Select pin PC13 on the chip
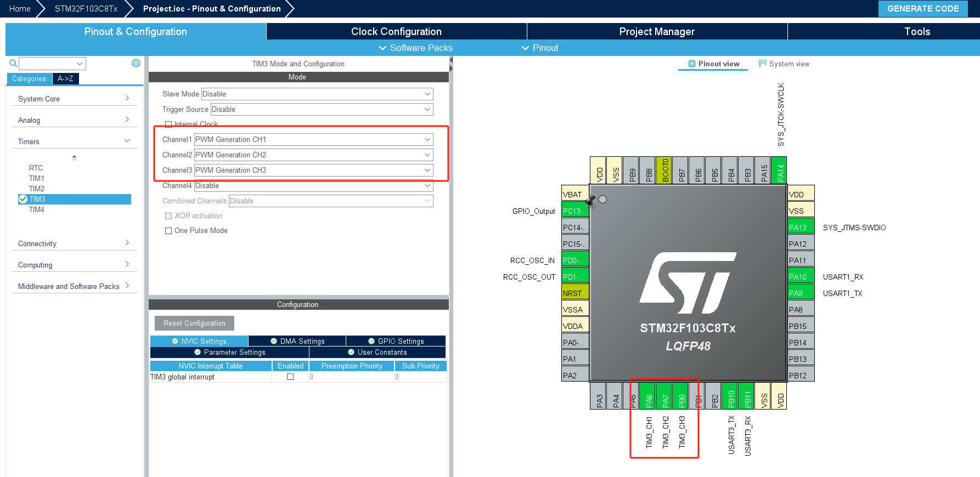 coord(575,211)
